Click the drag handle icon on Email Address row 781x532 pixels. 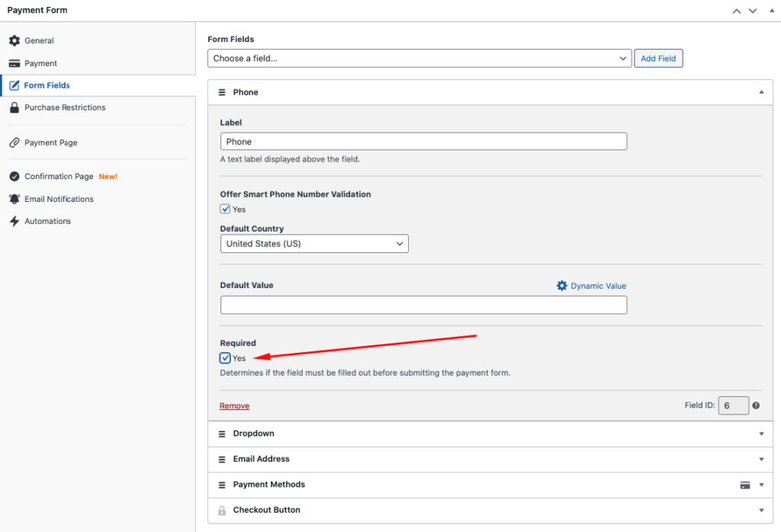[x=222, y=460]
